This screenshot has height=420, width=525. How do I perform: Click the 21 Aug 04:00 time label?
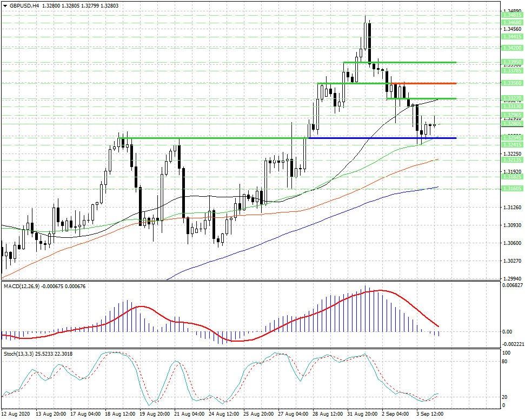[x=189, y=414]
